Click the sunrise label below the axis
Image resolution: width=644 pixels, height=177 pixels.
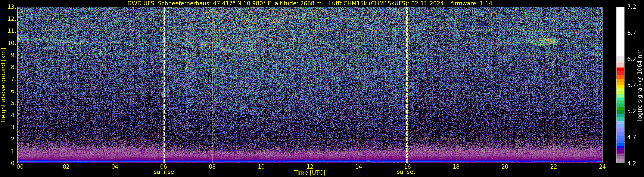(x=164, y=172)
